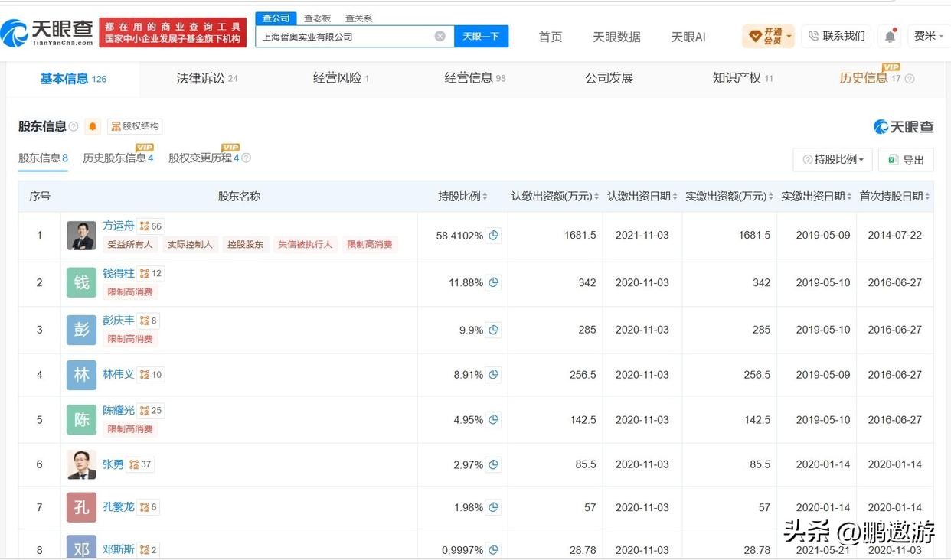Expand the 费米 user account menu
The height and width of the screenshot is (560, 951).
(x=927, y=36)
